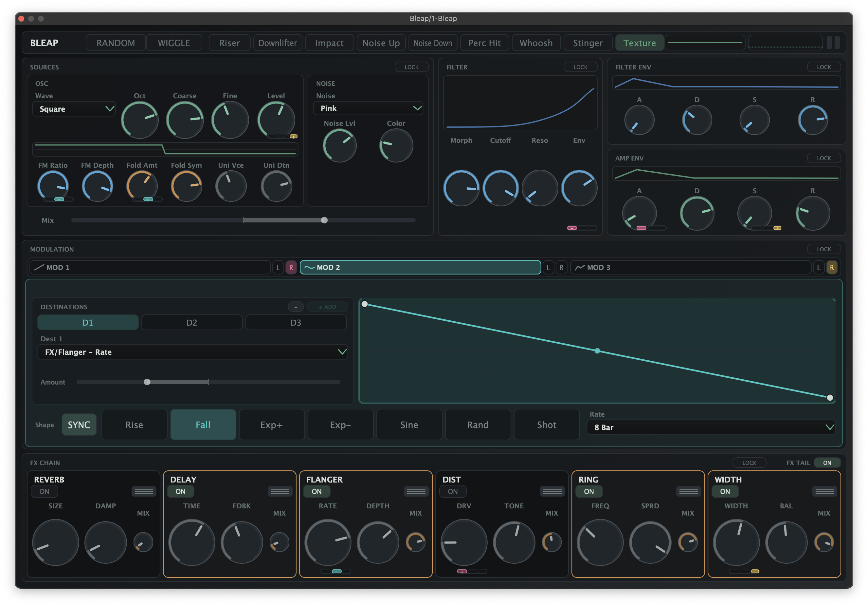This screenshot has width=868, height=606.
Task: Open the Noise type dropdown showing Pink
Action: 368,108
